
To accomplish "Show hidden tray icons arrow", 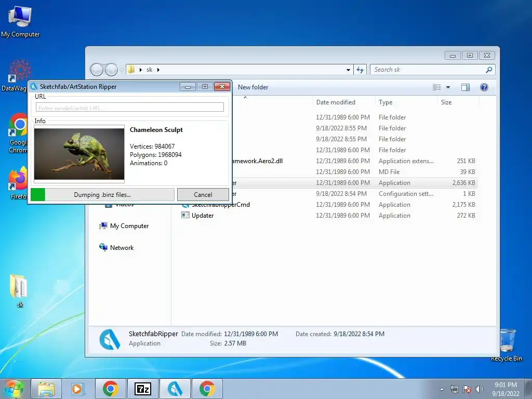I will coord(442,389).
